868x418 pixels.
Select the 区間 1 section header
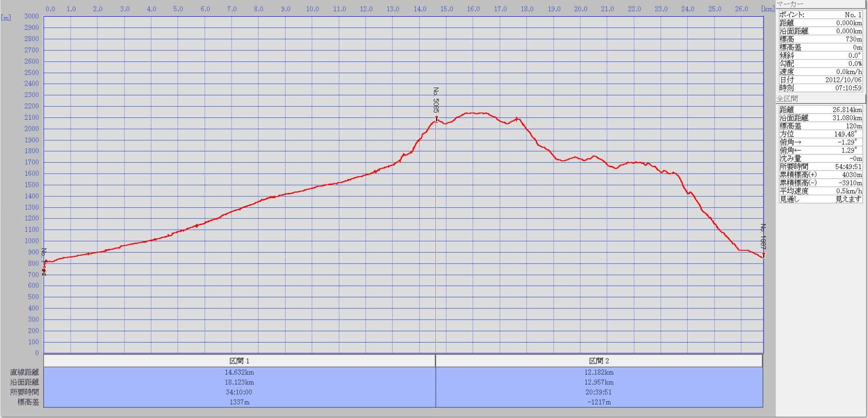point(239,361)
